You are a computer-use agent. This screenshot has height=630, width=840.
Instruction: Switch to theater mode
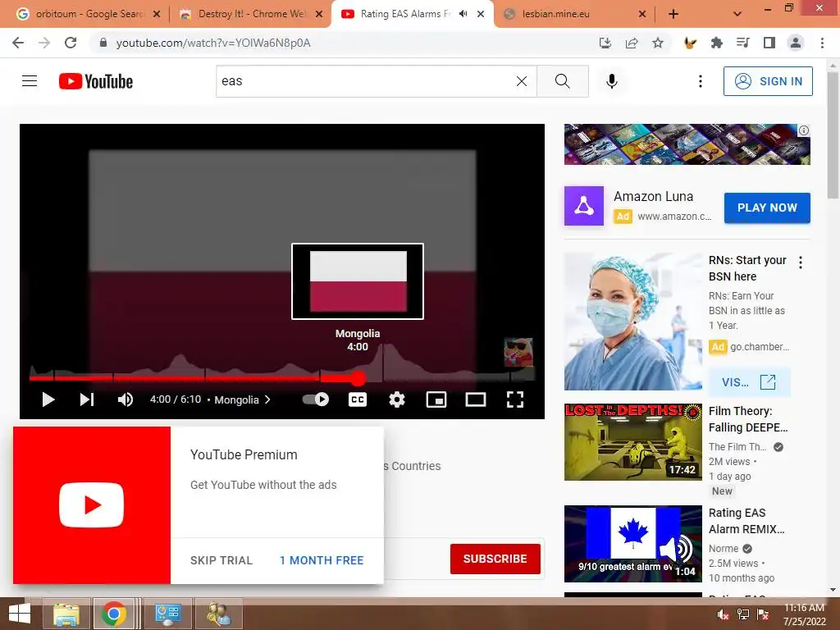click(475, 399)
